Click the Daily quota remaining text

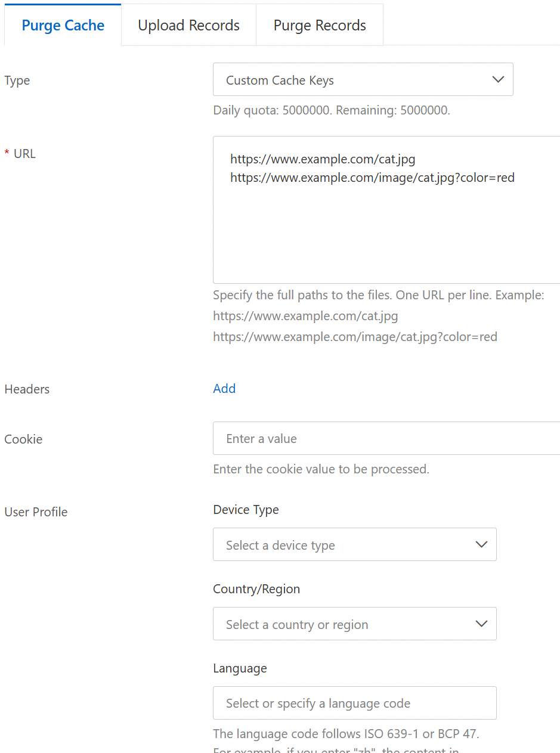coord(331,110)
